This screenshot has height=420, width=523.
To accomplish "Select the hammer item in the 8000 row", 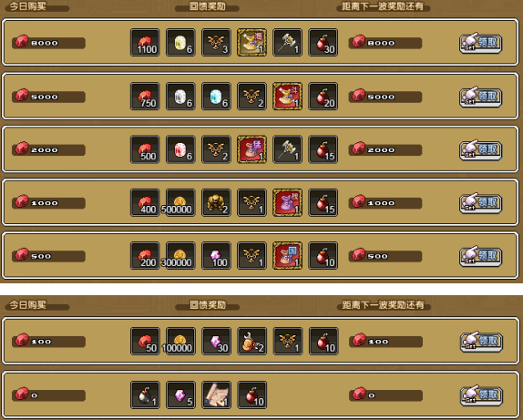I will point(288,43).
